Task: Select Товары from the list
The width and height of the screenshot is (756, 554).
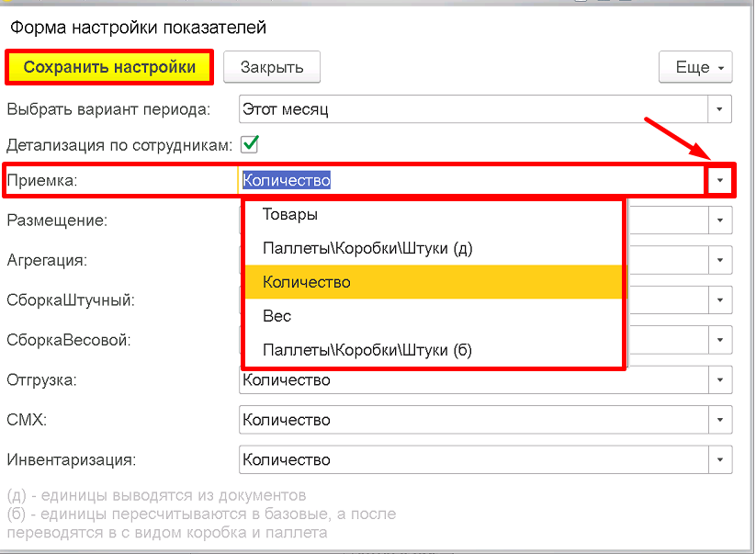Action: pos(434,214)
